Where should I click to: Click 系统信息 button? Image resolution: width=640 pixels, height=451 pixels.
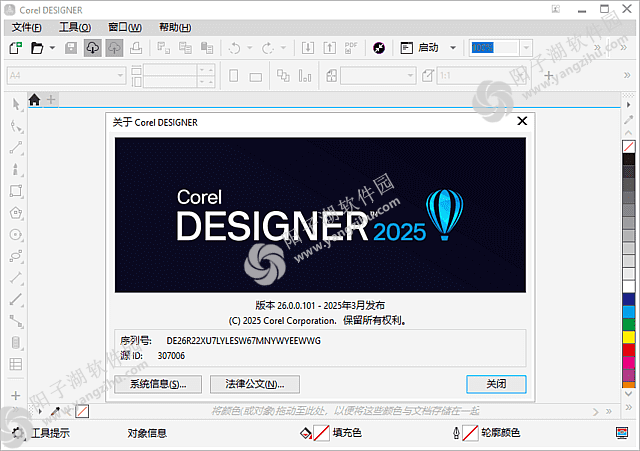point(158,384)
